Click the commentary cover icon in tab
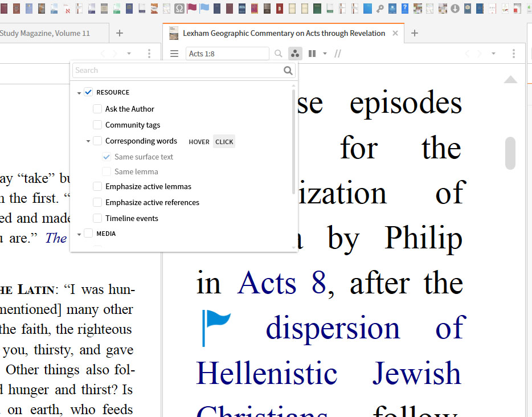Viewport: 532px width, 417px height. 174,33
